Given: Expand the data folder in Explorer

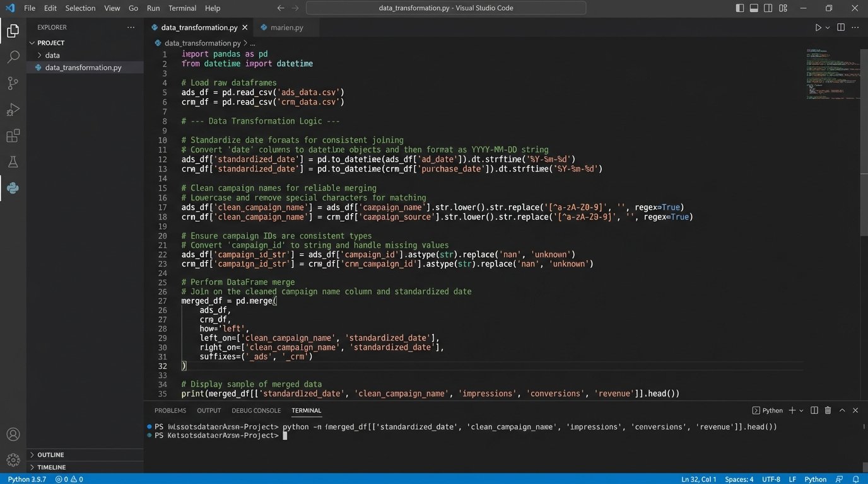Looking at the screenshot, I should [x=52, y=55].
